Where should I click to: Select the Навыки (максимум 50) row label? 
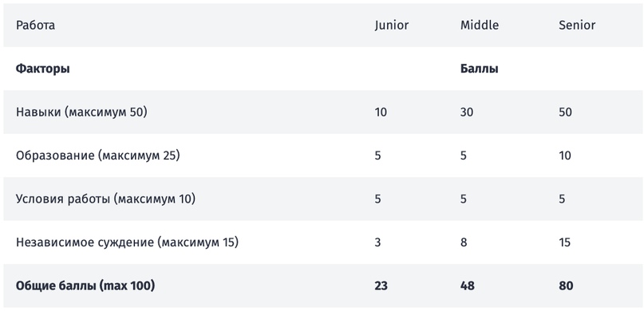pos(81,112)
